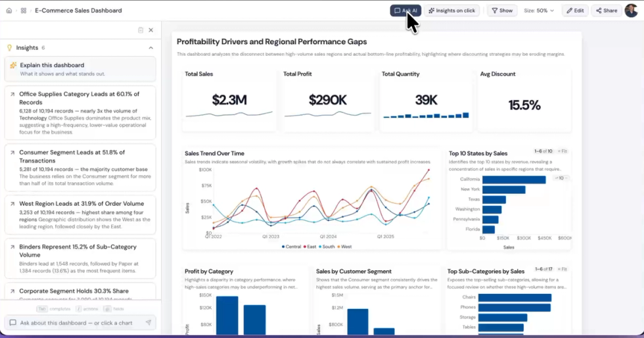The width and height of the screenshot is (644, 338).
Task: Click the Total Sales KPI card
Action: pyautogui.click(x=229, y=101)
